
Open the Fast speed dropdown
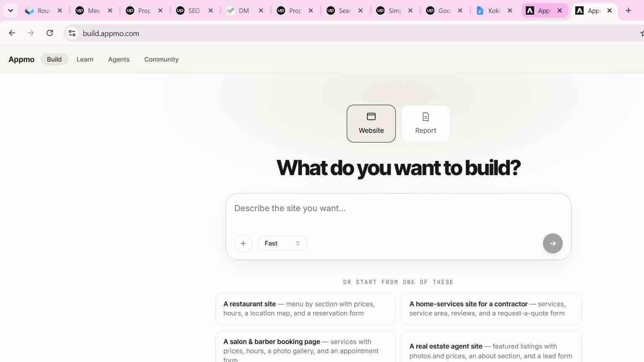tap(282, 243)
